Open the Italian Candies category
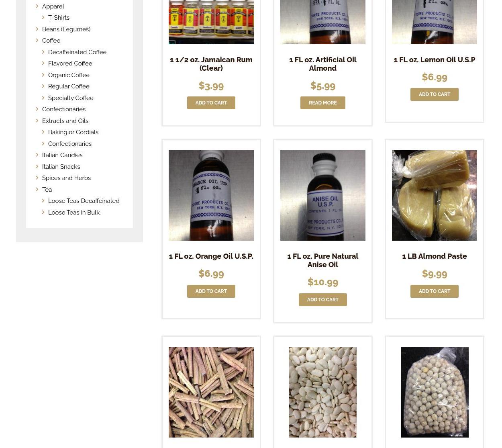Screen dimensions: 502x448 [62, 155]
